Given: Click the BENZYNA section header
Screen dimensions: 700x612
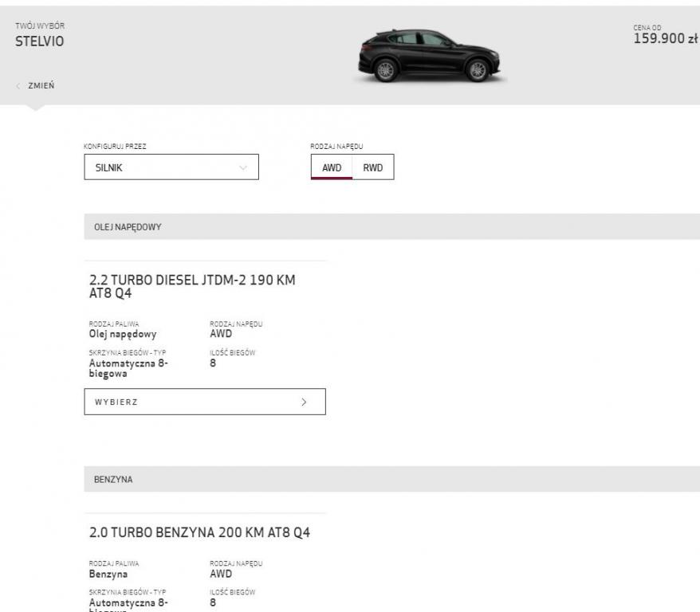Looking at the screenshot, I should click(x=392, y=480).
